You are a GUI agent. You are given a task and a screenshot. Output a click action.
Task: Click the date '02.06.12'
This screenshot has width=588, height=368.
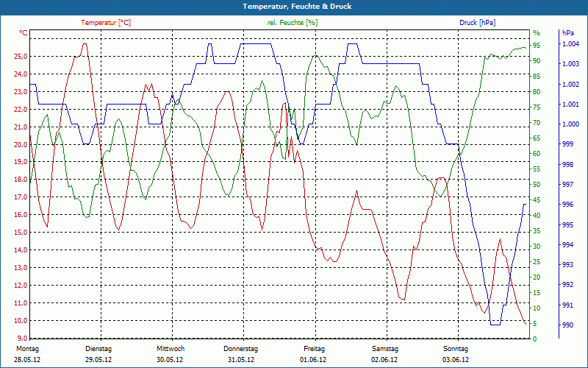coord(384,360)
